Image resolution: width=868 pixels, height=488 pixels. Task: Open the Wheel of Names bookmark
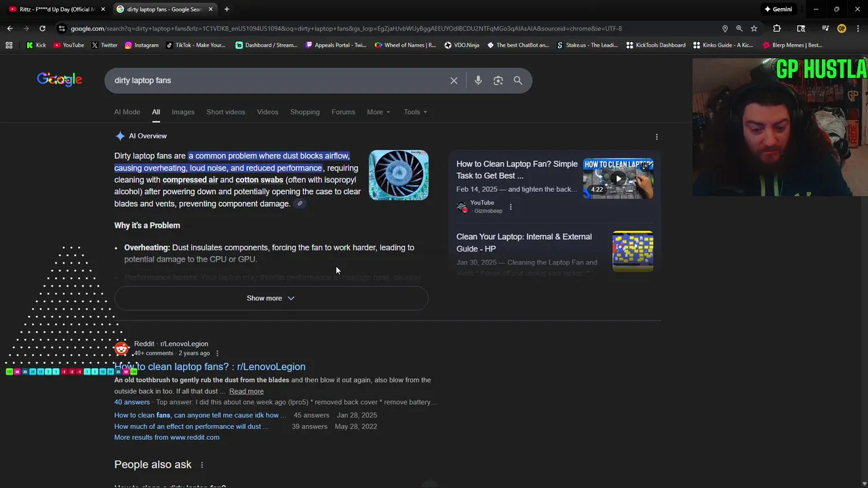406,45
